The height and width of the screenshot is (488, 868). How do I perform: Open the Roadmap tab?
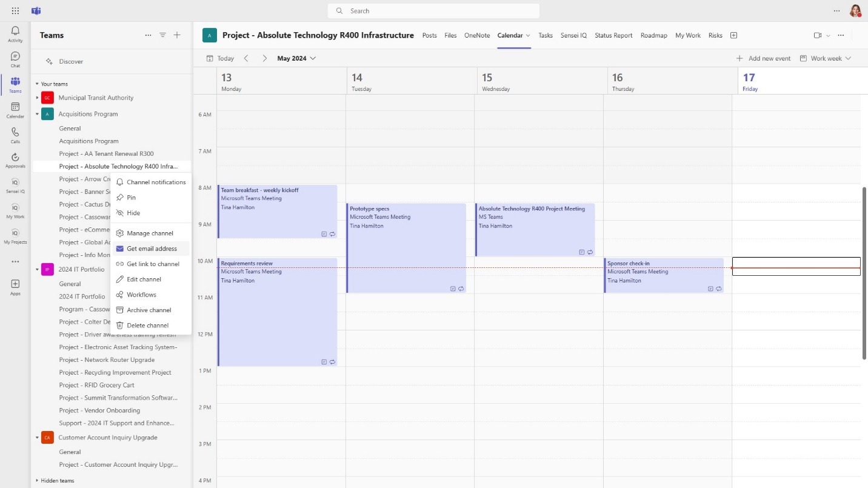point(654,35)
